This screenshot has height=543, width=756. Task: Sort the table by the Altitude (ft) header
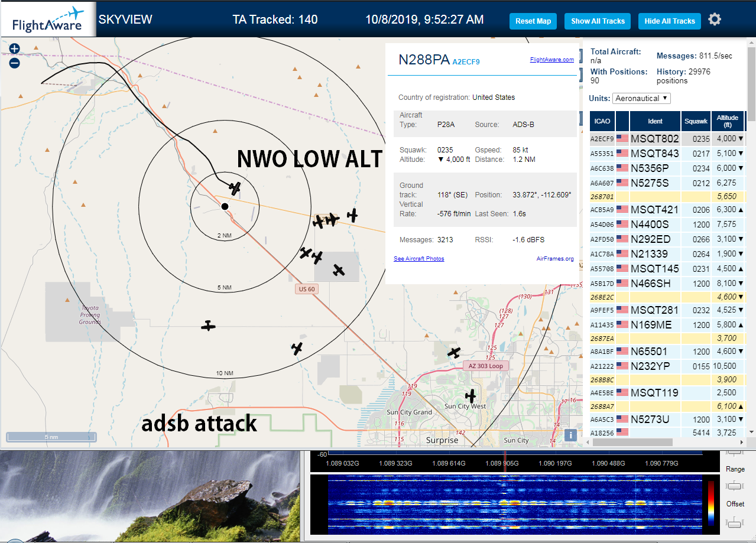[728, 121]
